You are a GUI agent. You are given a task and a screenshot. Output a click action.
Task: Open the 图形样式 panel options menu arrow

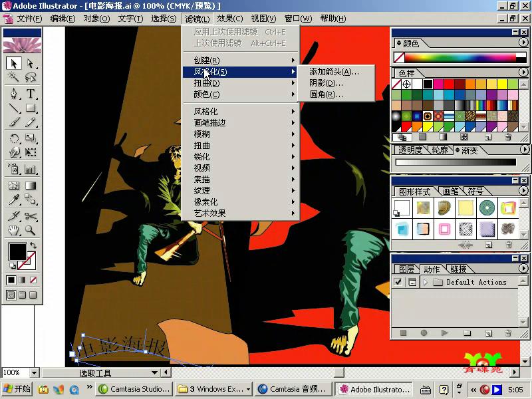[x=523, y=191]
